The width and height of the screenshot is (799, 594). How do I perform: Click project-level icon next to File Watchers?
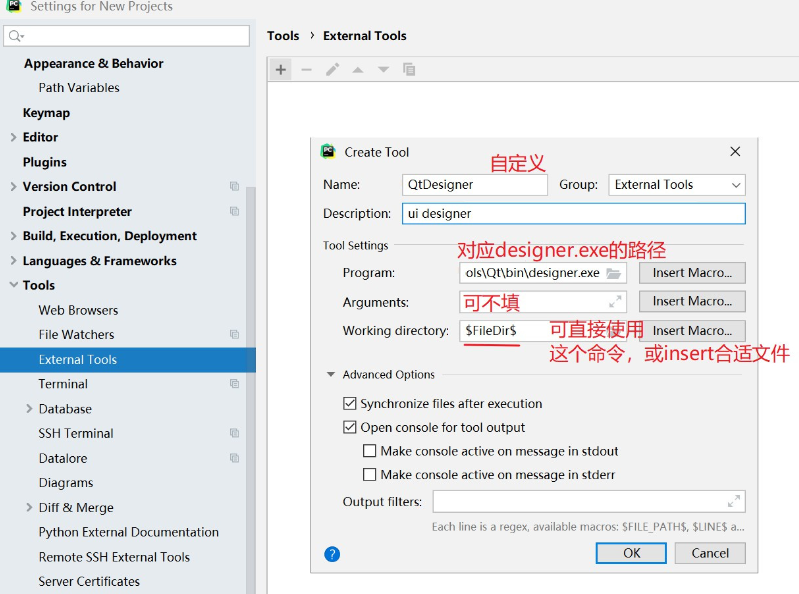click(234, 334)
